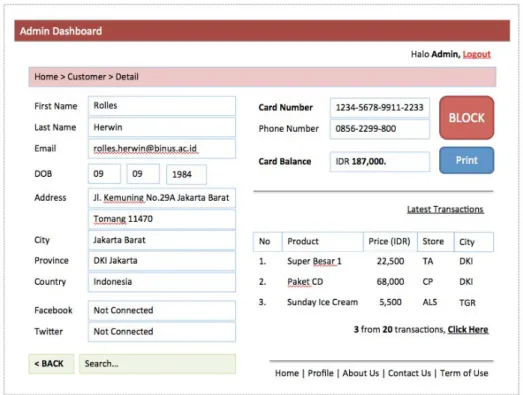Click the Province field DKI Jakarta

162,261
